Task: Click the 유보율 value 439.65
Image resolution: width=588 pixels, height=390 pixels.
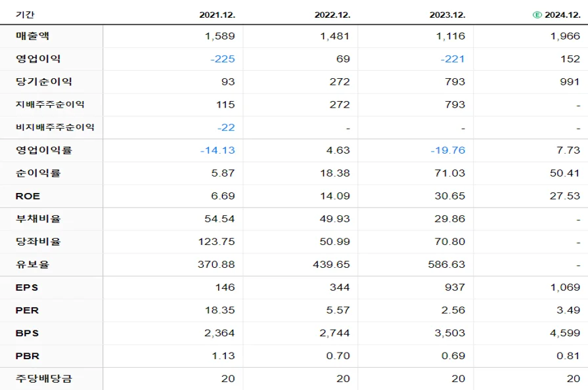Action: 332,265
